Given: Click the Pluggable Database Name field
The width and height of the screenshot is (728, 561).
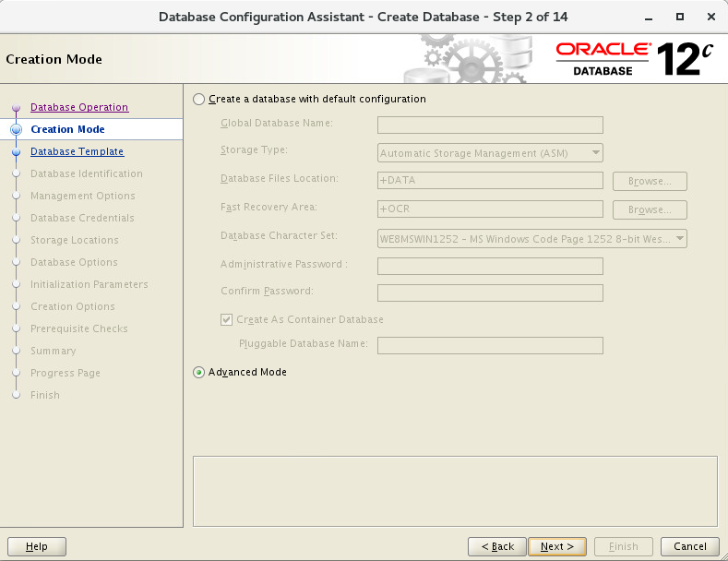Looking at the screenshot, I should click(490, 345).
